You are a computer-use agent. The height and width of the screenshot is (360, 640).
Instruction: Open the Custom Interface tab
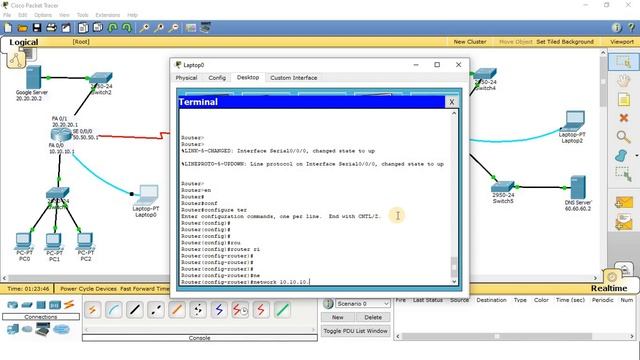tap(293, 78)
